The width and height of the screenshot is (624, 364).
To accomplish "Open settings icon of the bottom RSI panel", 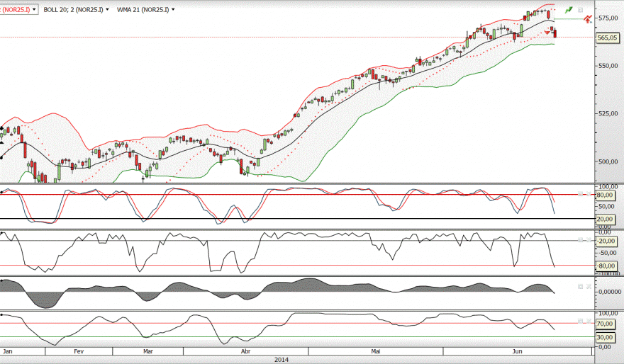I will (x=580, y=321).
